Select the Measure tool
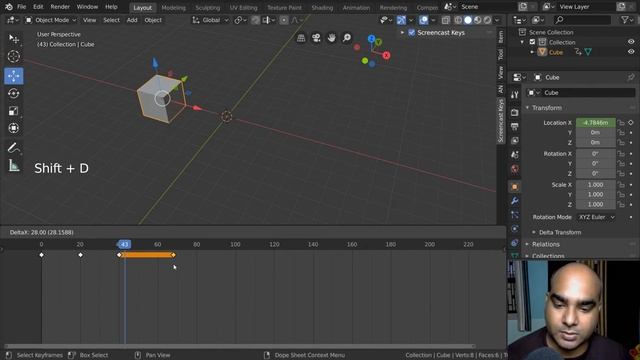The width and height of the screenshot is (640, 360). tap(13, 165)
